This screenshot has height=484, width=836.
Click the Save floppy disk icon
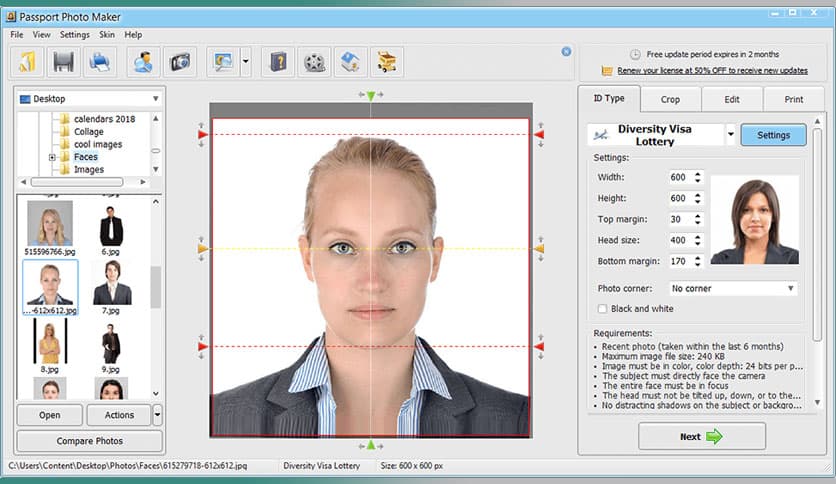tap(63, 62)
